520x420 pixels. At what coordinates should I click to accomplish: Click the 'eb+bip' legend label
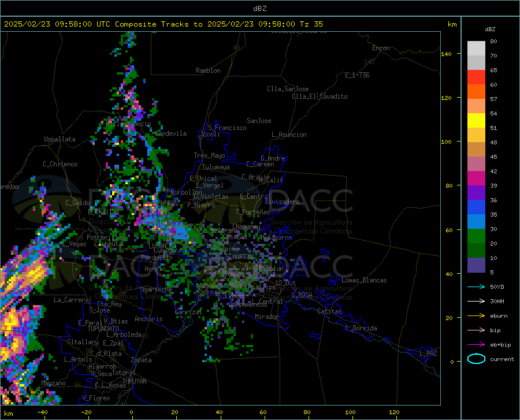coord(500,345)
